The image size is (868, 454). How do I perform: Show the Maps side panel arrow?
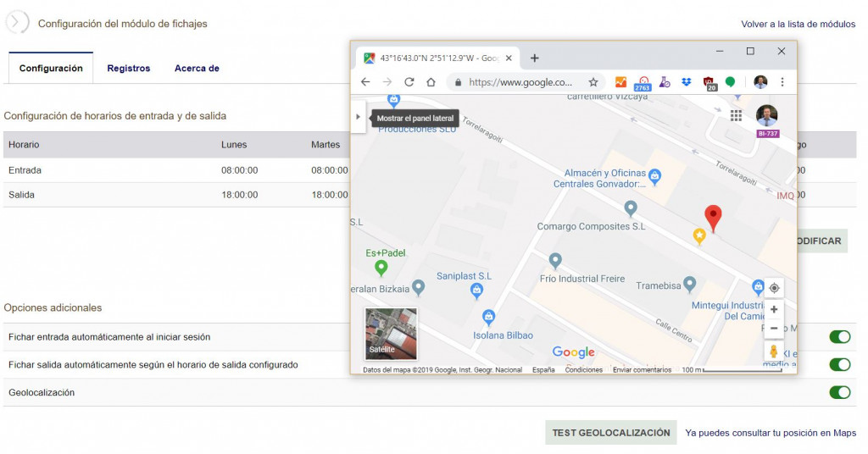tap(358, 118)
